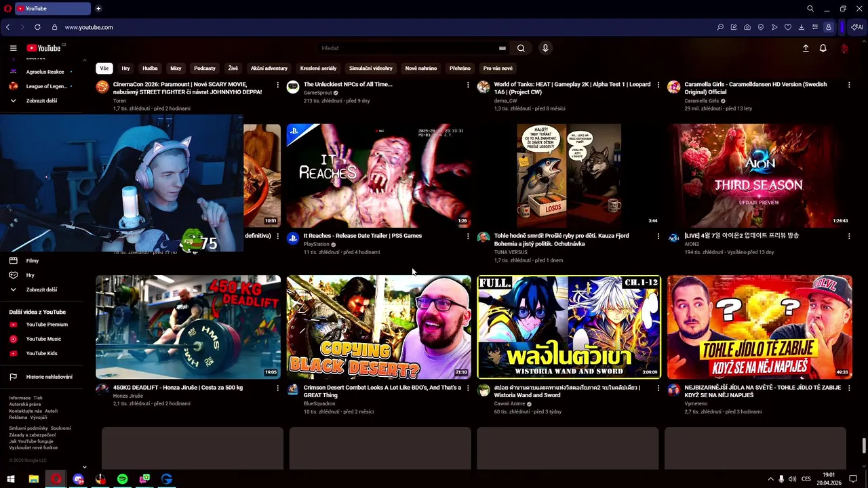Add page to bookmarks with heart icon
Viewport: 868px width, 488px height.
click(x=788, y=27)
